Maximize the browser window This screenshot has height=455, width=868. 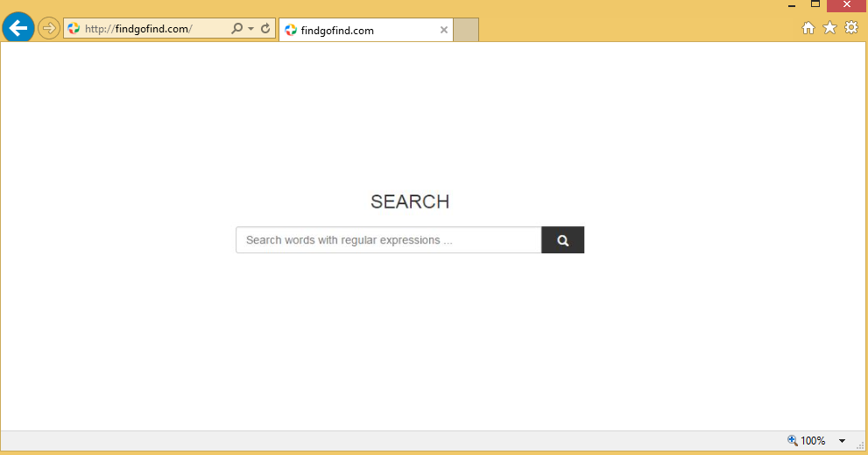[x=815, y=4]
